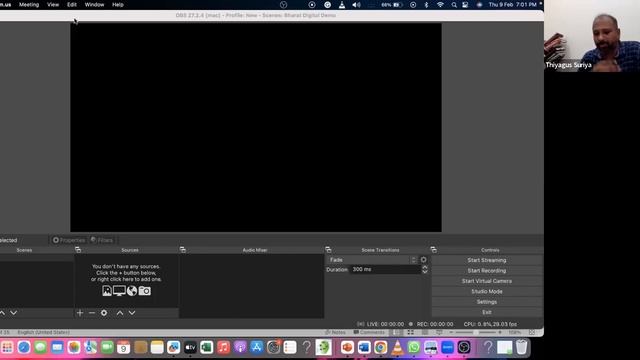This screenshot has width=640, height=360.
Task: Click the camera capture source icon
Action: click(x=144, y=291)
